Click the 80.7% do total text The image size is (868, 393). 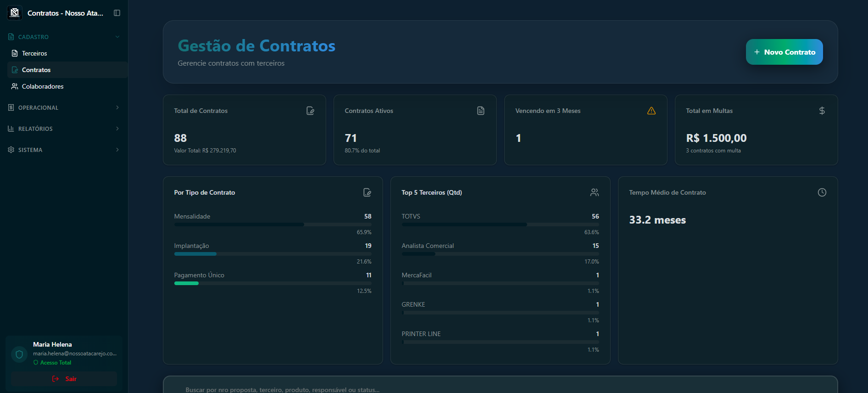coord(362,151)
